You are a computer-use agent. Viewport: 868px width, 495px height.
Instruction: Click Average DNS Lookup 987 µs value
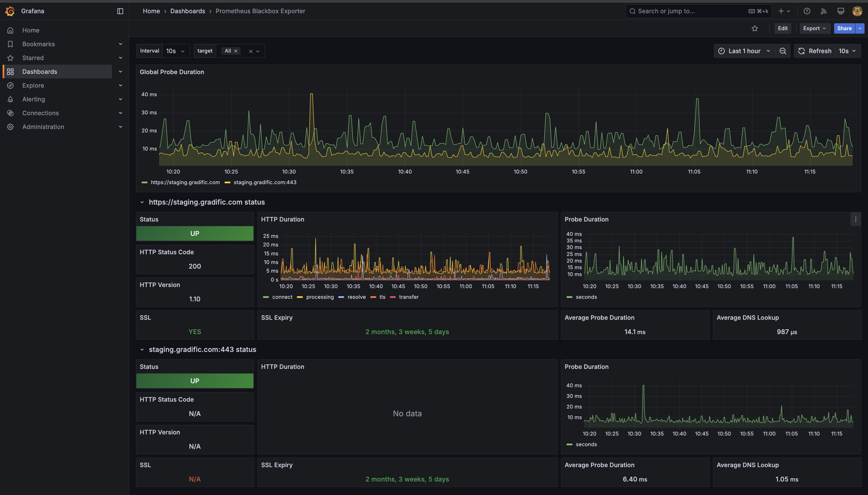pyautogui.click(x=787, y=332)
